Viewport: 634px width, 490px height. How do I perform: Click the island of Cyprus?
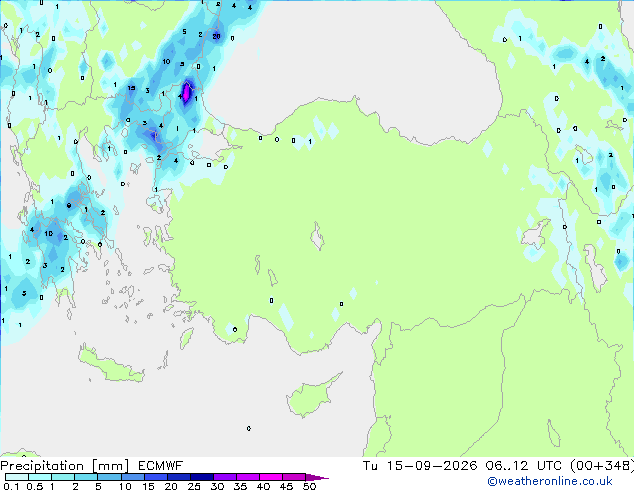[x=311, y=395]
